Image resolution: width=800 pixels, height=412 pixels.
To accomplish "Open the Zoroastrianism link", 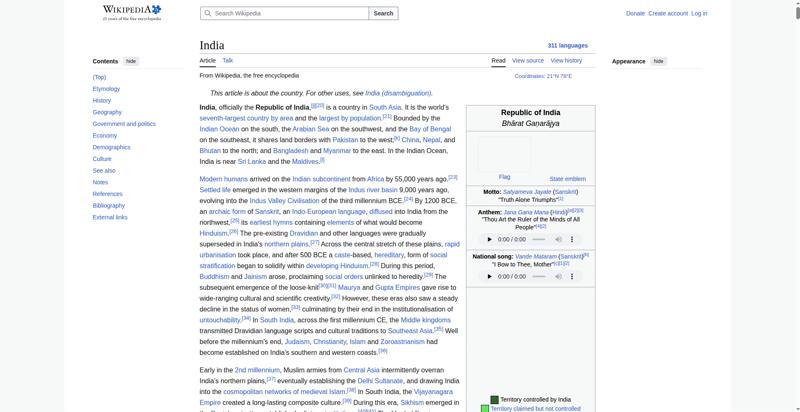I will tap(403, 342).
